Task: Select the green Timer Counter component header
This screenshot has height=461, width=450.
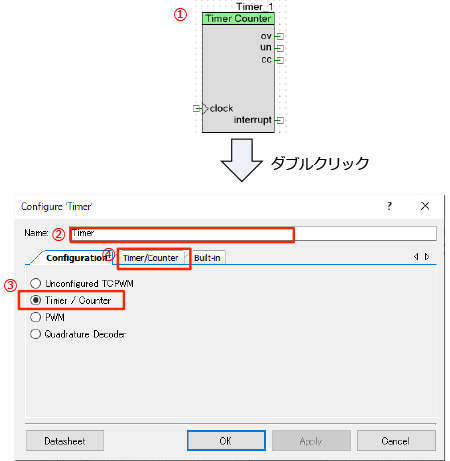Action: [238, 19]
